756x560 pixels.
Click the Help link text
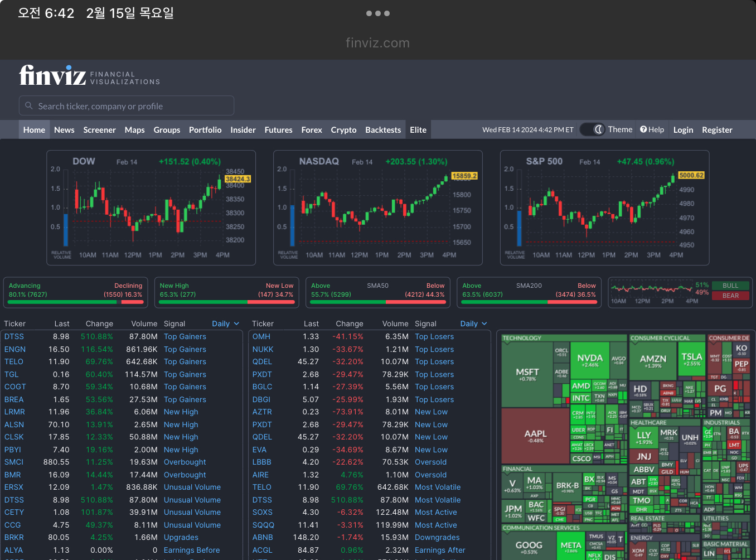[x=656, y=129]
